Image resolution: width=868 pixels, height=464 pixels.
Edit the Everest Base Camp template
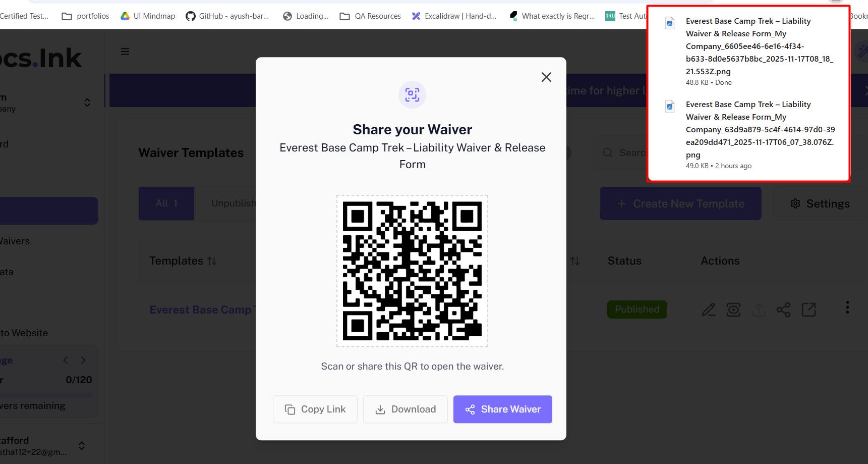pos(709,310)
